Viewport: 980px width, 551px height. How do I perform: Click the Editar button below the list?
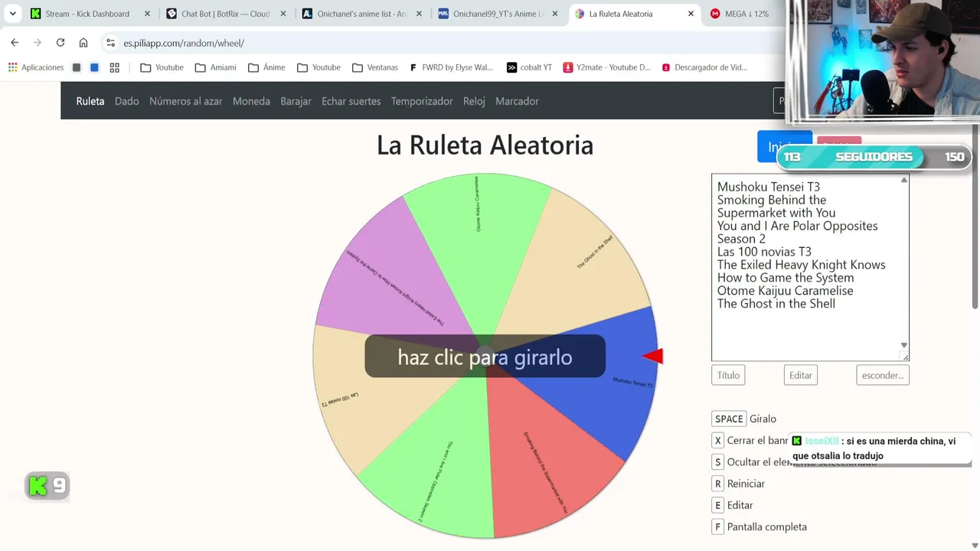800,375
